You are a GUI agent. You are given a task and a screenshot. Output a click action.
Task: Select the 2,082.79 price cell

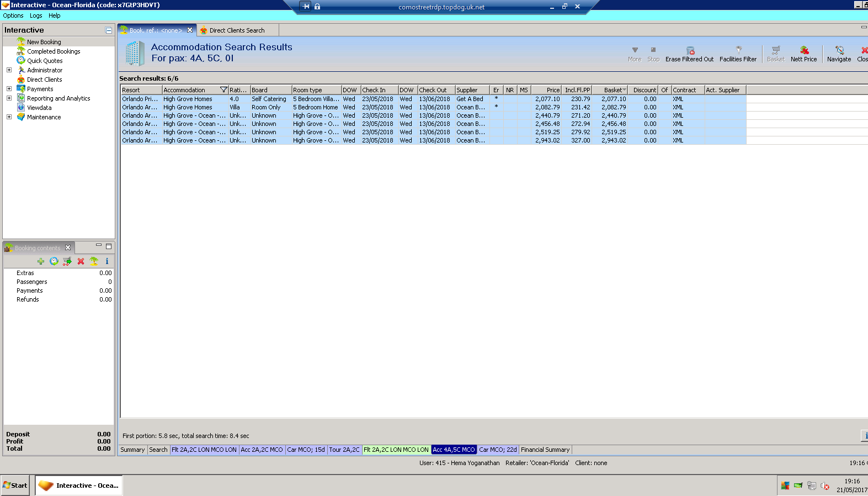click(547, 107)
